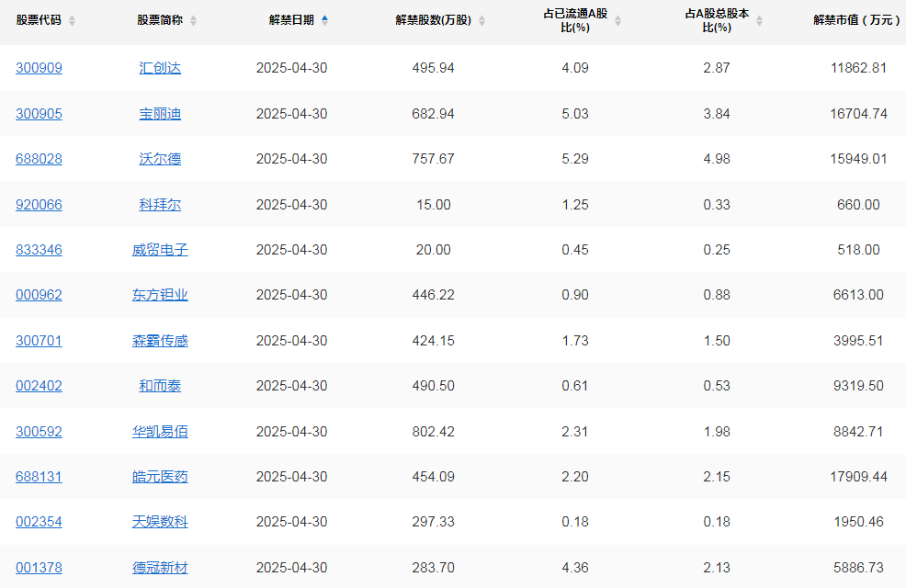The width and height of the screenshot is (906, 588).
Task: Click the 东方钽业 link
Action: pos(160,295)
